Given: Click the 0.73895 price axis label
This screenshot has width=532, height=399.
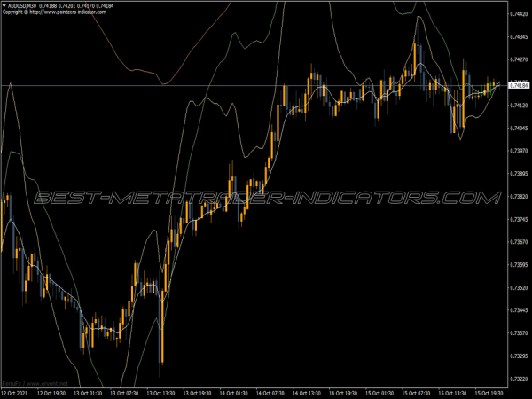Looking at the screenshot, I should 519,174.
